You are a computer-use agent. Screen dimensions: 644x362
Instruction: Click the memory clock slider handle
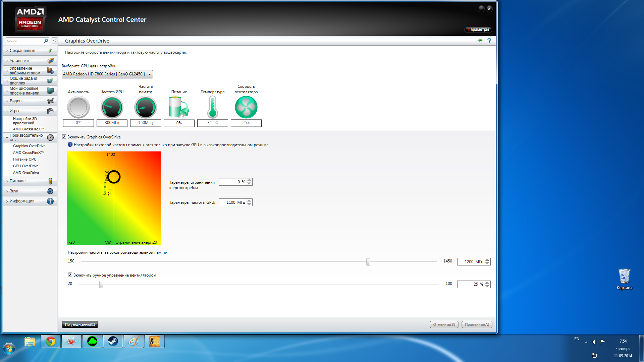(x=368, y=262)
